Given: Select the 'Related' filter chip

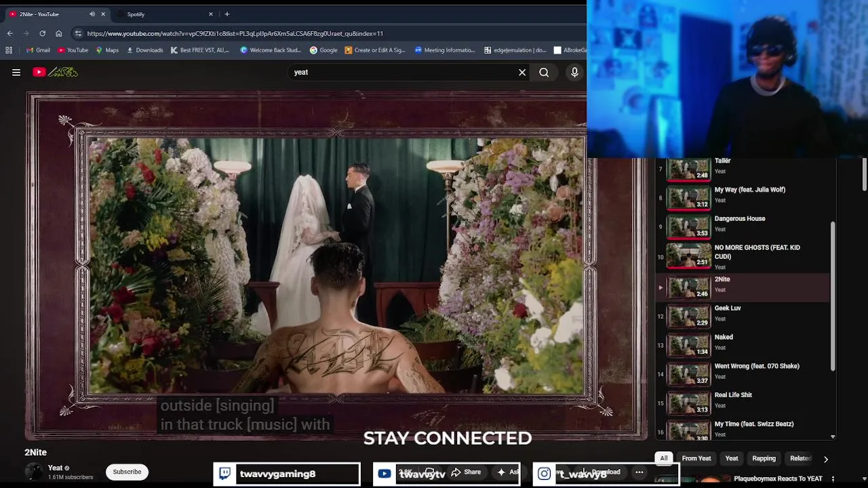Looking at the screenshot, I should pos(800,458).
